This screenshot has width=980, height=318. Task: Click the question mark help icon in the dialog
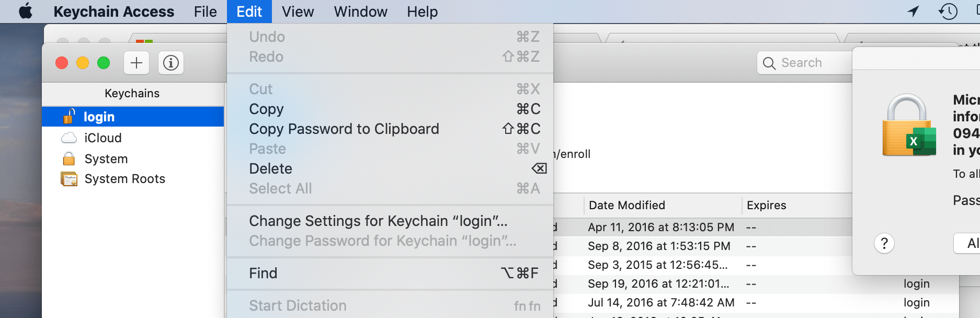pos(885,243)
